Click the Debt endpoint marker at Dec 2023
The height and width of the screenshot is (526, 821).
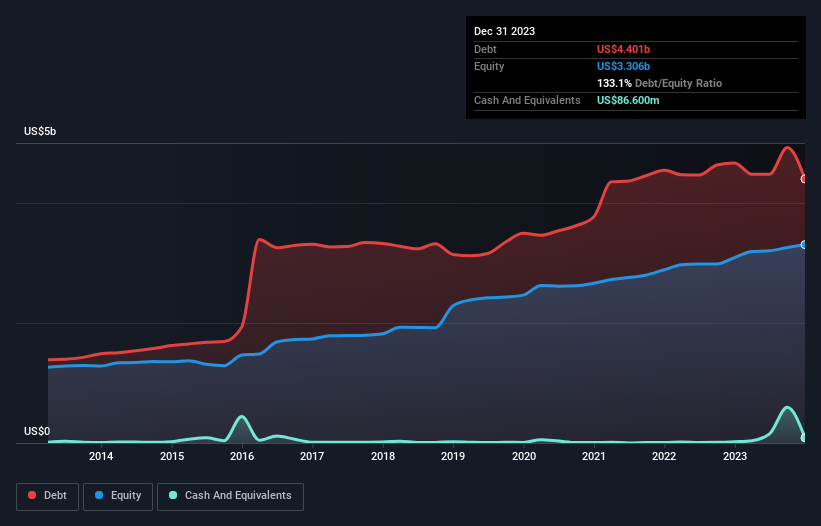coord(804,179)
